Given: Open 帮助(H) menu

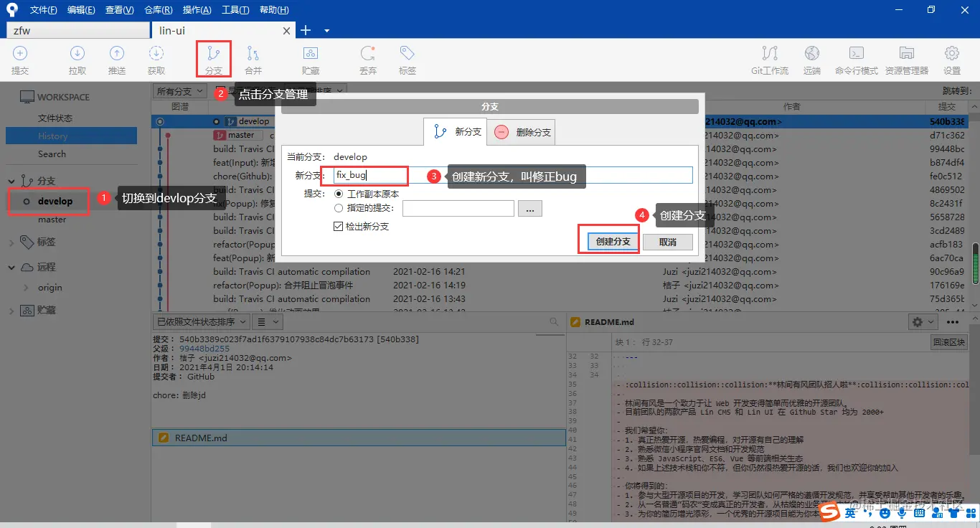Looking at the screenshot, I should (274, 10).
